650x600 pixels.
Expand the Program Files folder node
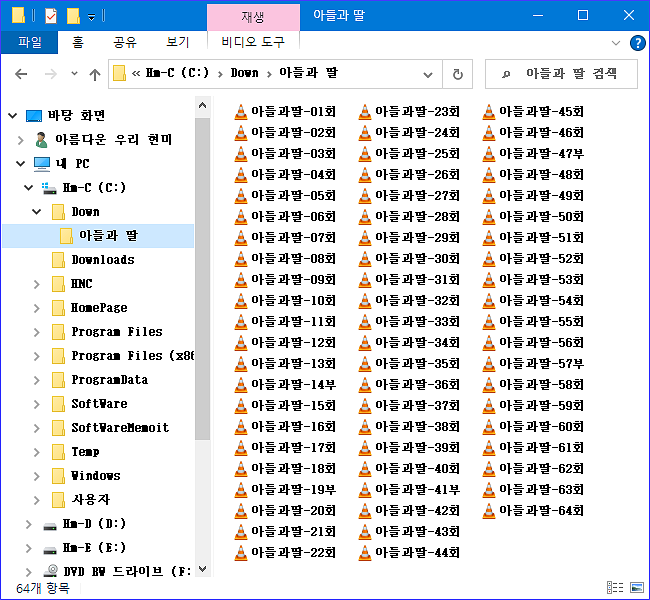point(37,332)
